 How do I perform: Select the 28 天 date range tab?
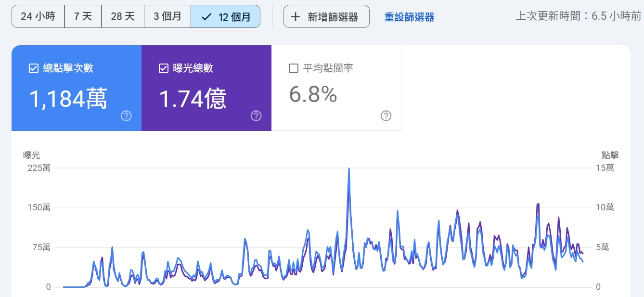point(122,16)
